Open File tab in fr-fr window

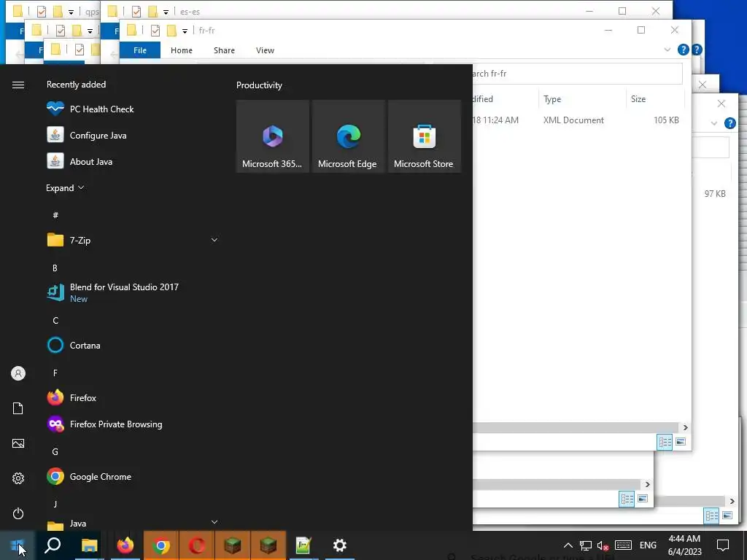(x=140, y=50)
